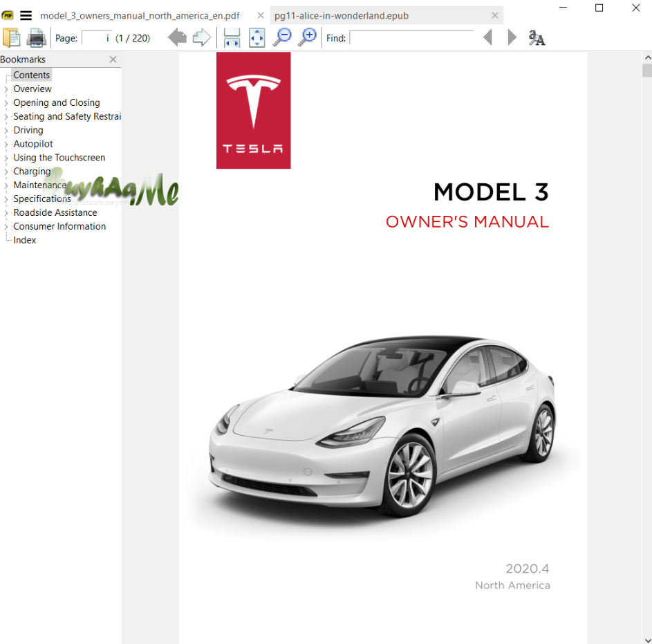This screenshot has width=652, height=644.
Task: Click the OWNER'S MANUAL heading
Action: click(467, 221)
